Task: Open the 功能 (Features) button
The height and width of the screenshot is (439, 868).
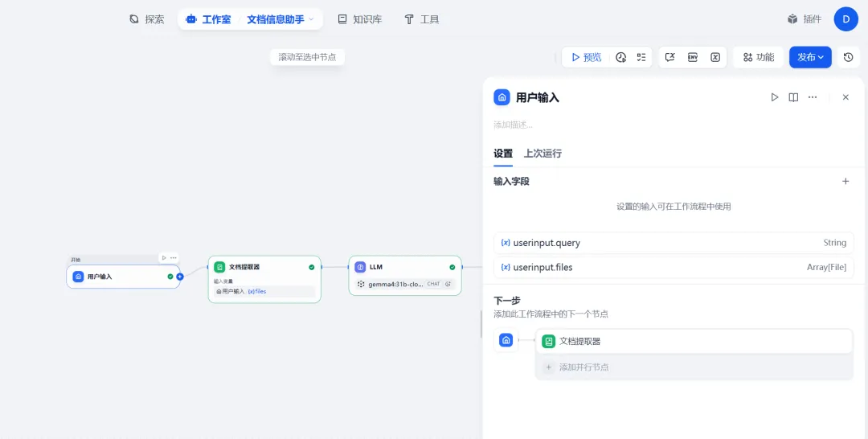Action: pos(759,57)
